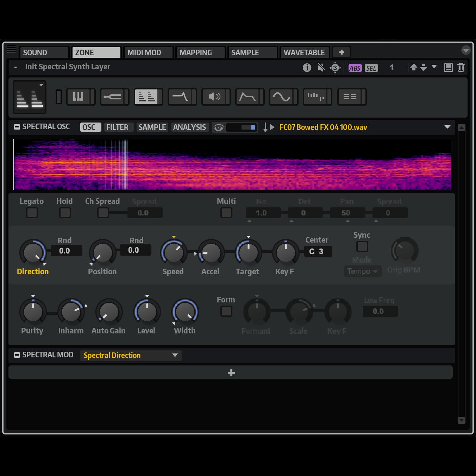476x476 pixels.
Task: Click the plus bar to add module
Action: (x=231, y=372)
